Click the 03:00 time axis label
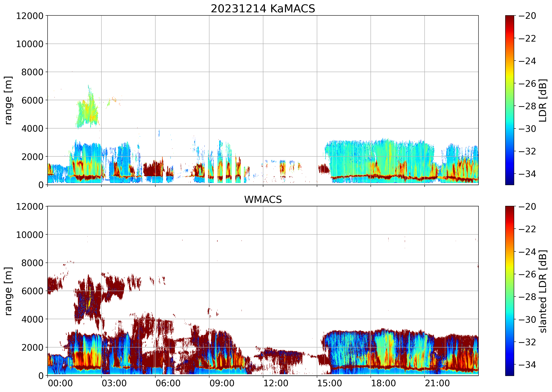 click(114, 383)
